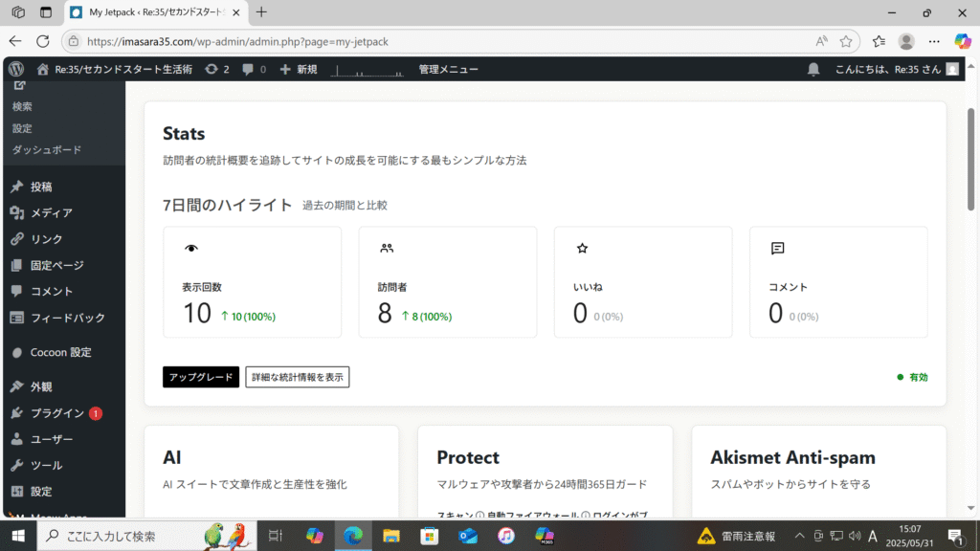Select the ユーザー person icon

pos(17,439)
